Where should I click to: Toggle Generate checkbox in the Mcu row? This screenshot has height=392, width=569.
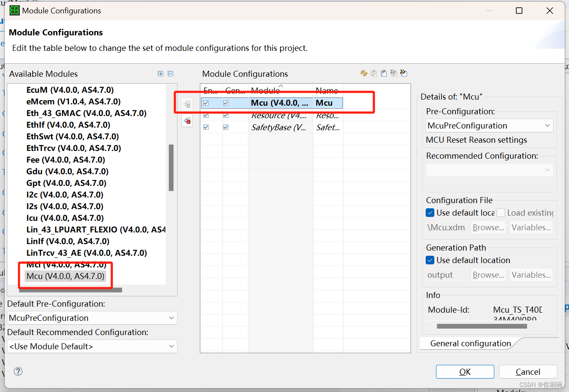point(226,103)
